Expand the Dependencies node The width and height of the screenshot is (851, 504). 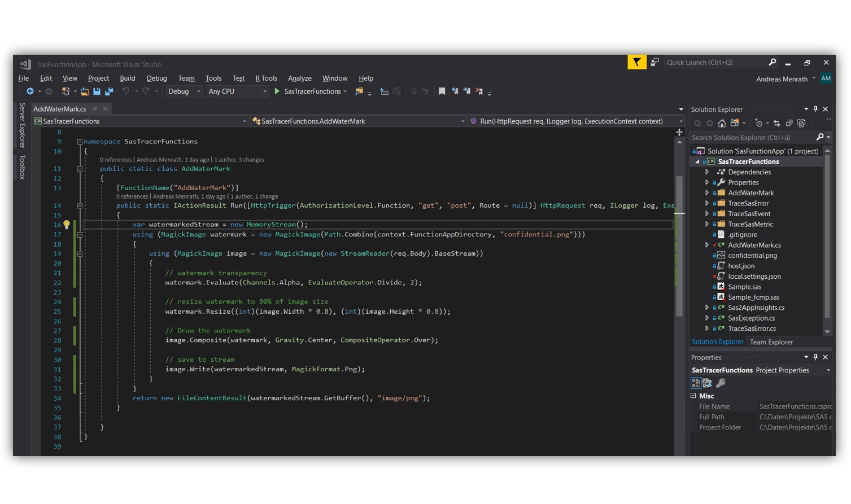(707, 172)
